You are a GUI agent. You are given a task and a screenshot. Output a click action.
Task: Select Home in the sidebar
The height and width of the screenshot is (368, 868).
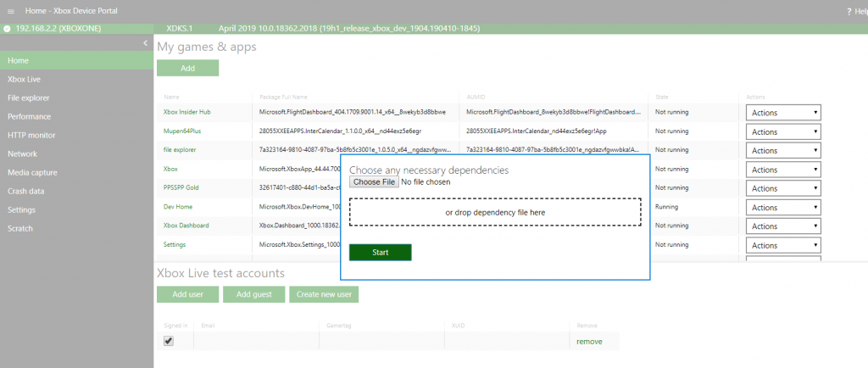76,60
